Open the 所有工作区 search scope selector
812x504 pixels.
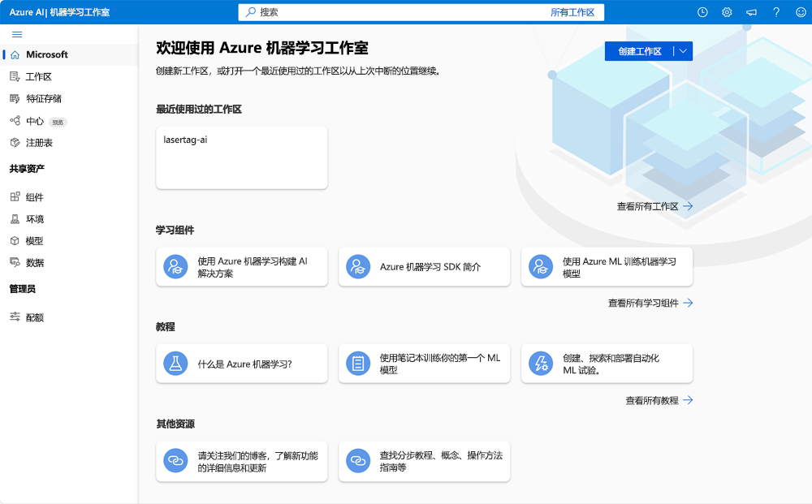click(572, 12)
